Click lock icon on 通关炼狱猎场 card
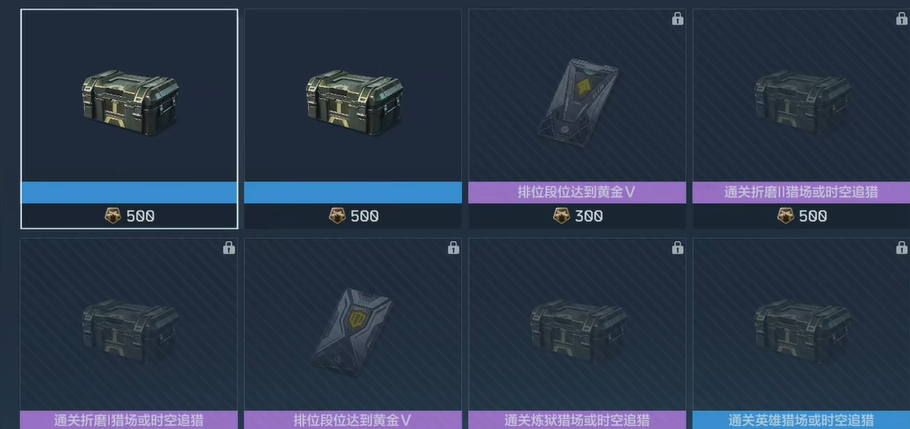 (x=677, y=248)
